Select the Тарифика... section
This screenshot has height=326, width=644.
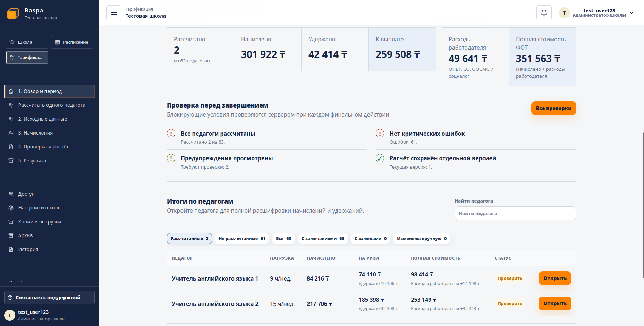coord(27,58)
